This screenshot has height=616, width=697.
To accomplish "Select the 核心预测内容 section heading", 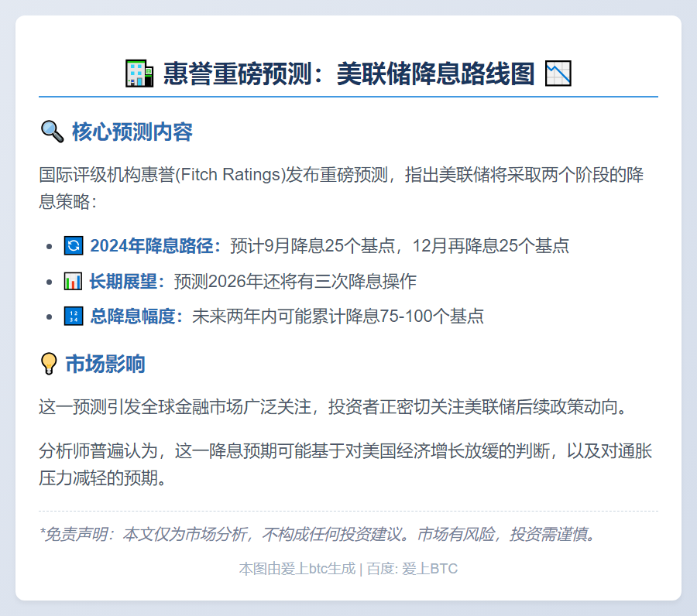I will point(132,132).
